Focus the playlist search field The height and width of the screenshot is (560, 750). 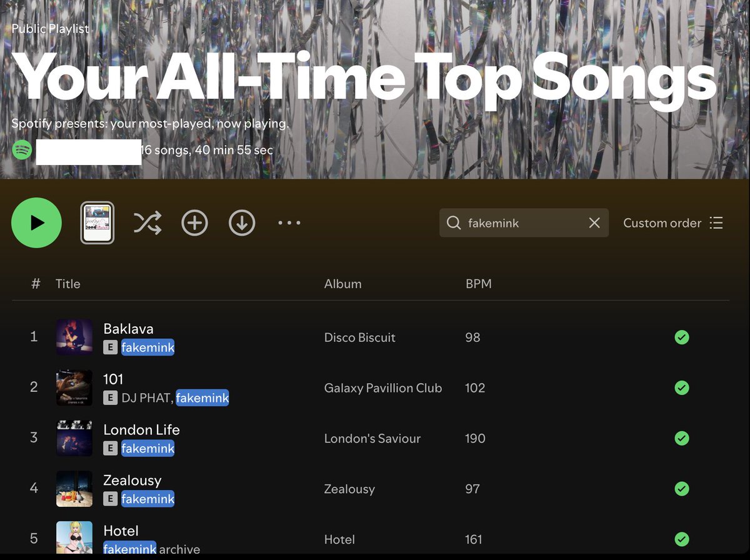coord(524,223)
